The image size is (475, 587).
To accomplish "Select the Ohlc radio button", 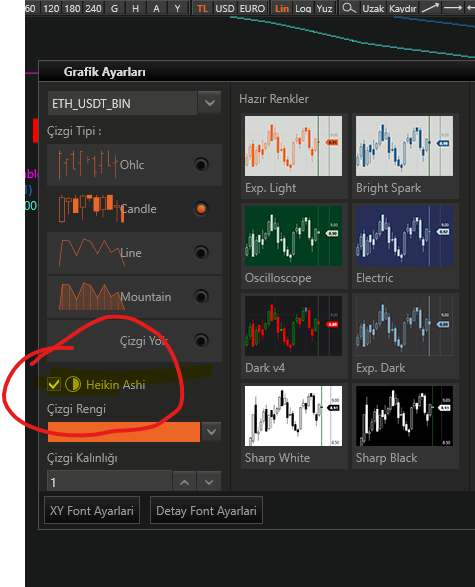I will click(x=201, y=164).
